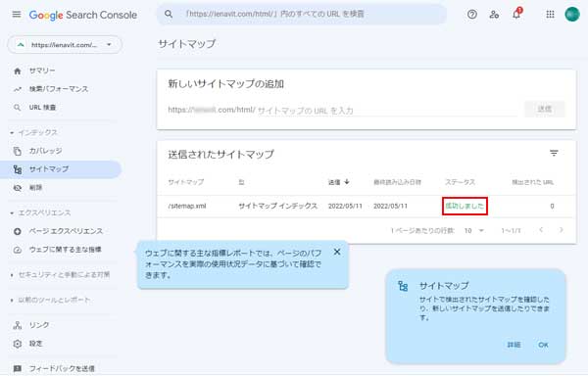
Task: Click the Google Search Console logo
Action: (x=83, y=15)
